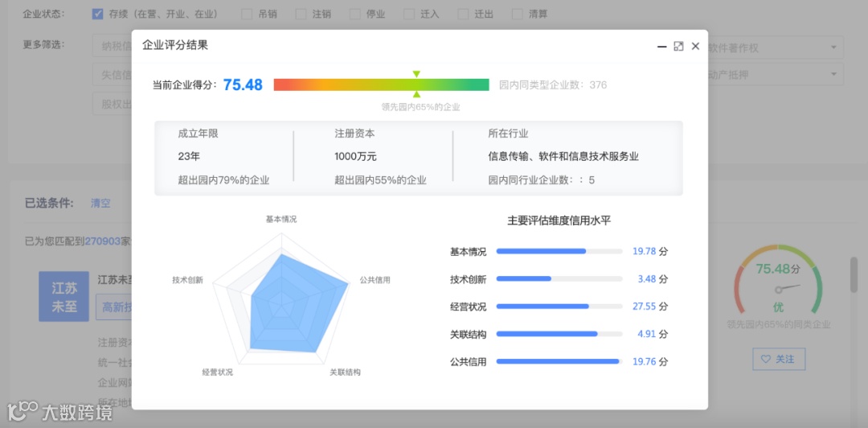
Task: Check the 清算 checkbox
Action: (x=517, y=14)
